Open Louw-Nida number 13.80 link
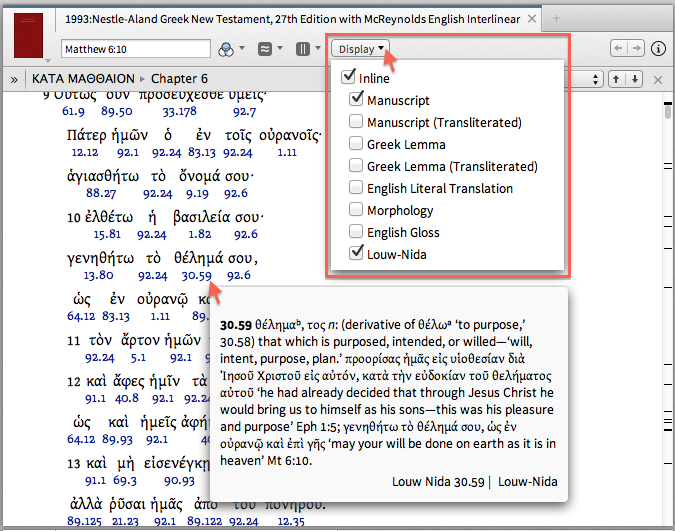Viewport: 675px width, 531px height. [x=98, y=275]
